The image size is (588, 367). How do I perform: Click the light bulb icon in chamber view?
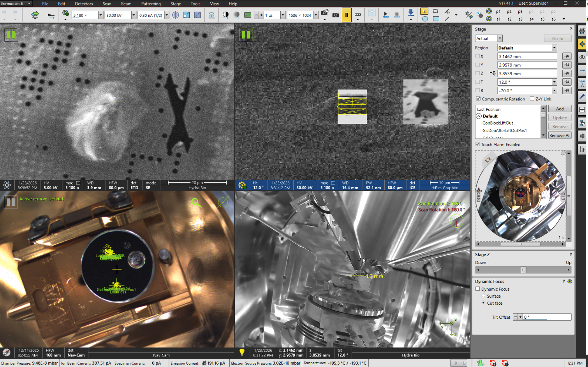pyautogui.click(x=242, y=352)
